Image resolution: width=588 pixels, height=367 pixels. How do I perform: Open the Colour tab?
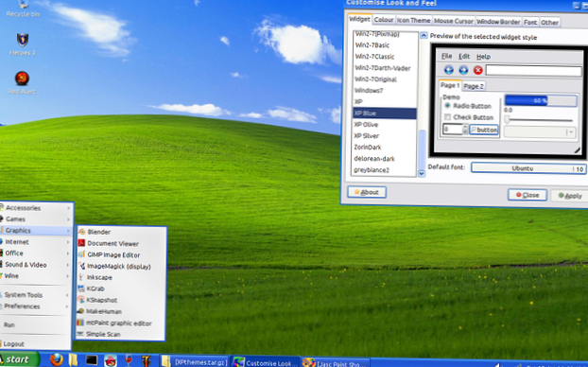pos(384,20)
